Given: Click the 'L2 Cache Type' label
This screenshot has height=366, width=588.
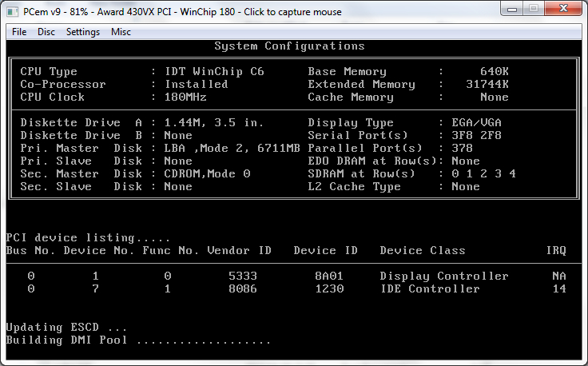Looking at the screenshot, I should tap(354, 186).
